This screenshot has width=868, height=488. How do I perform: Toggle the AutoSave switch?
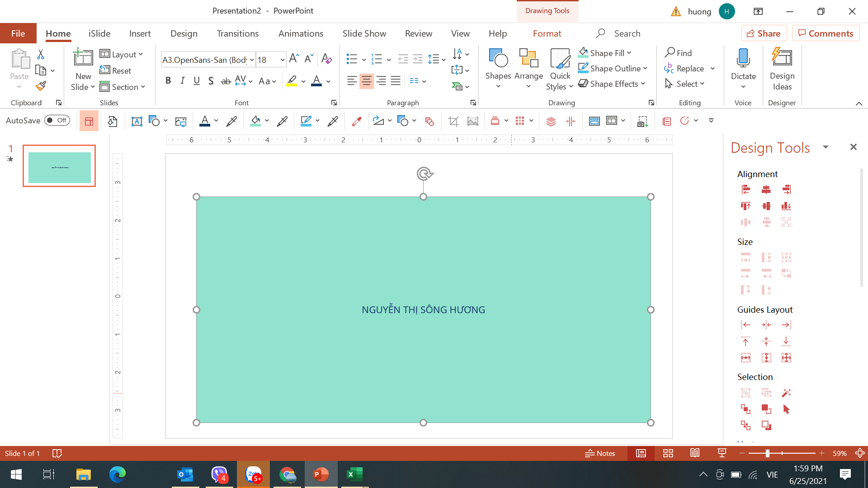point(57,120)
